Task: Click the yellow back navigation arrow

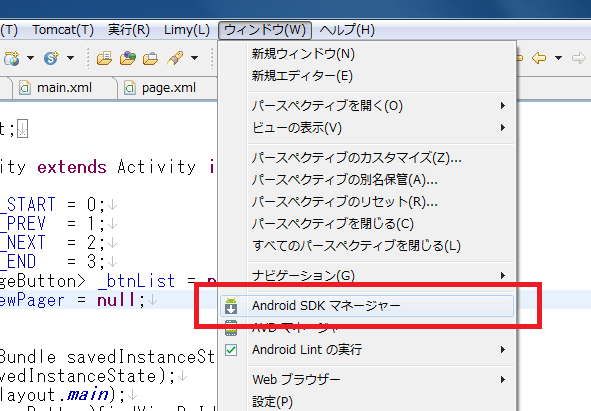Action: (x=539, y=58)
